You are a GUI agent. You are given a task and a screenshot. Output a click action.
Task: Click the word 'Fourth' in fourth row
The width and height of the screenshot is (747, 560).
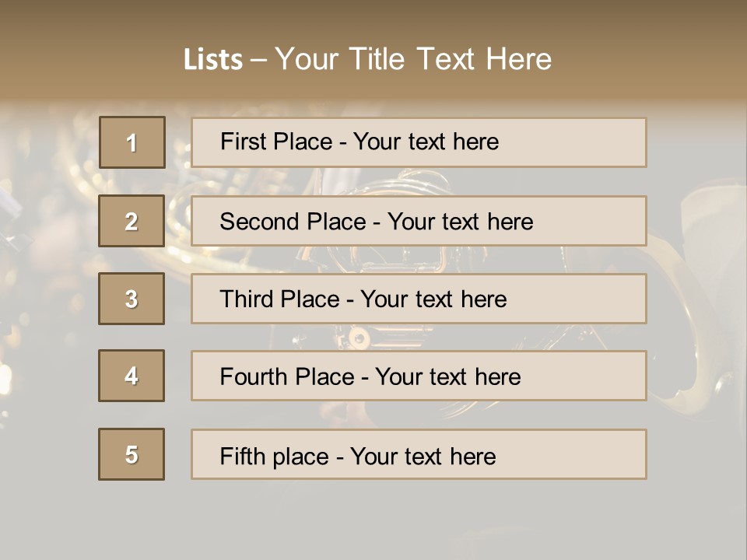(254, 377)
